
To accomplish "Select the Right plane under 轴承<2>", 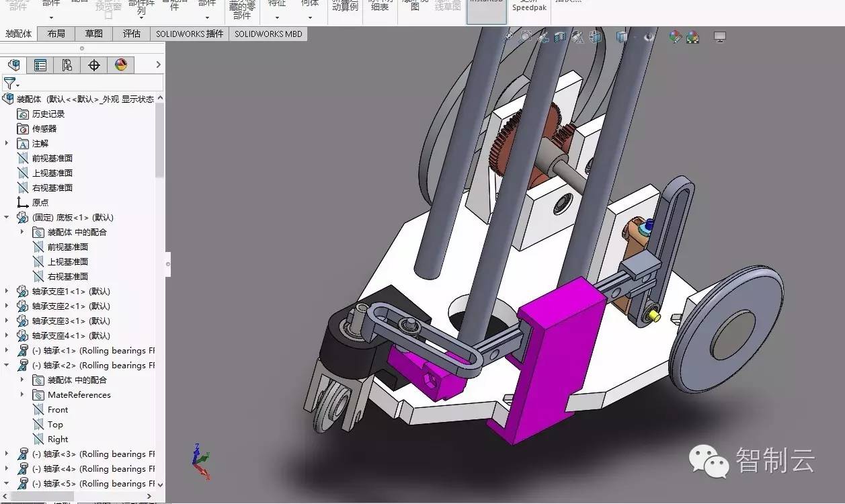I will click(58, 439).
